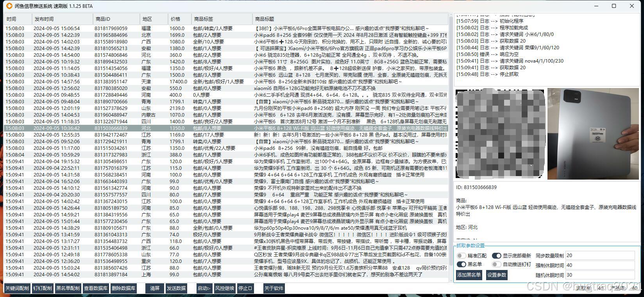Sort by 商品标签 column header
The height and width of the screenshot is (297, 644).
pyautogui.click(x=222, y=19)
